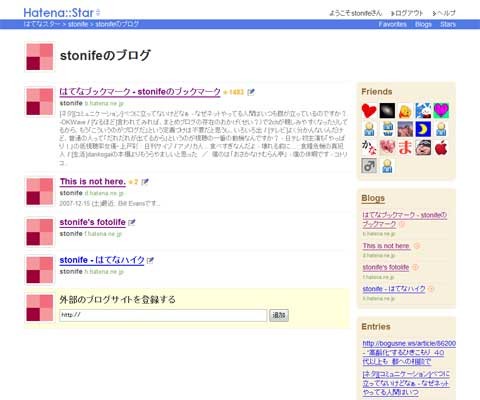Open the purple heart friend icon
This screenshot has height=400, width=480.
441,111
